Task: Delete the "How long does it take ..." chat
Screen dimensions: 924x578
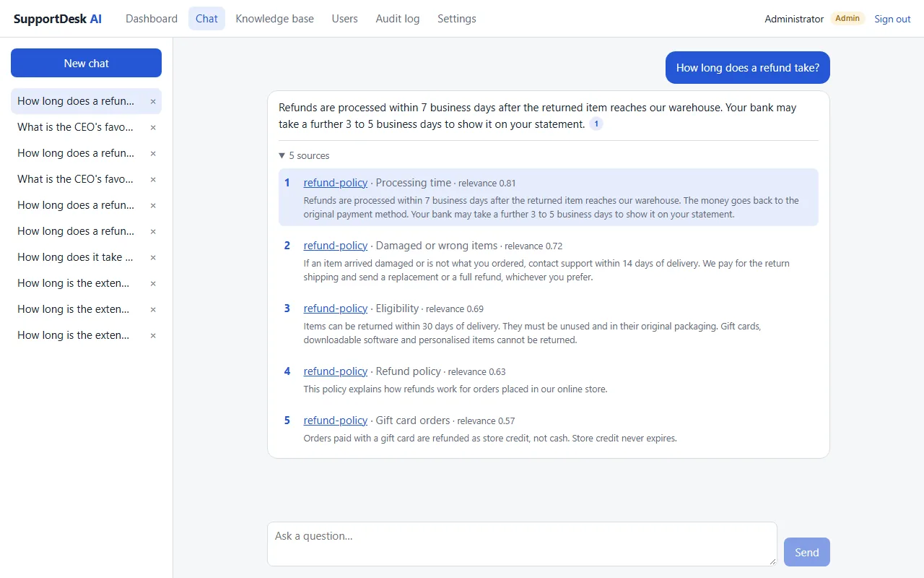Action: [x=153, y=257]
